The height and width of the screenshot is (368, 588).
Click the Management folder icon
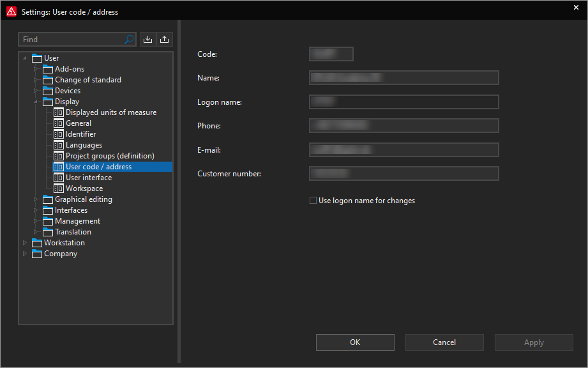[x=48, y=221]
